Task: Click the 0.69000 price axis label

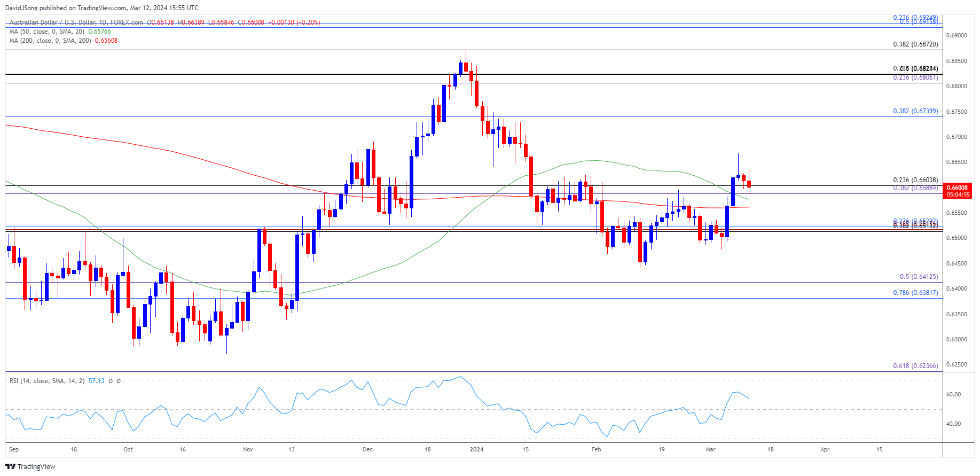Action: pos(957,35)
